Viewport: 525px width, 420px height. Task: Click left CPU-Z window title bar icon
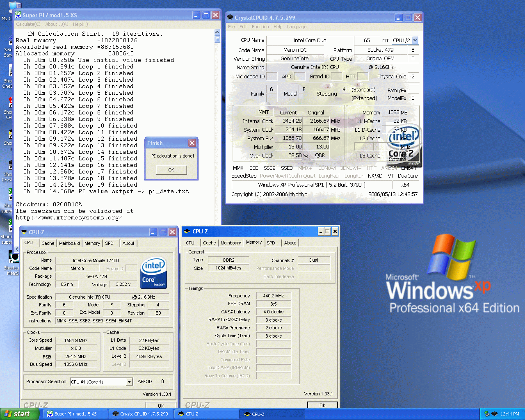click(x=24, y=232)
